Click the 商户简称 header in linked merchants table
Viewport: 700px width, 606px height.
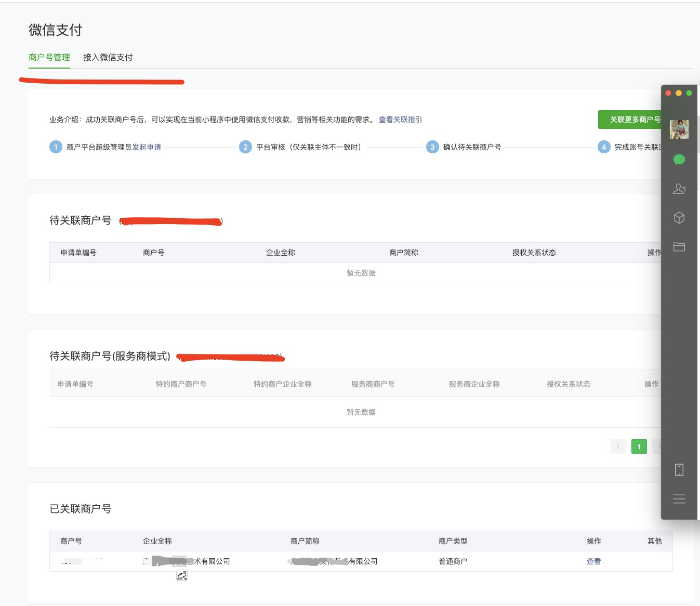click(305, 541)
